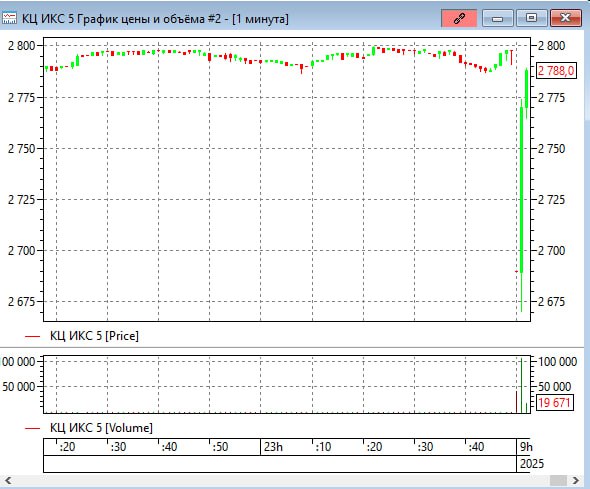Click the red Price legend line marker
The width and height of the screenshot is (590, 489).
[32, 336]
